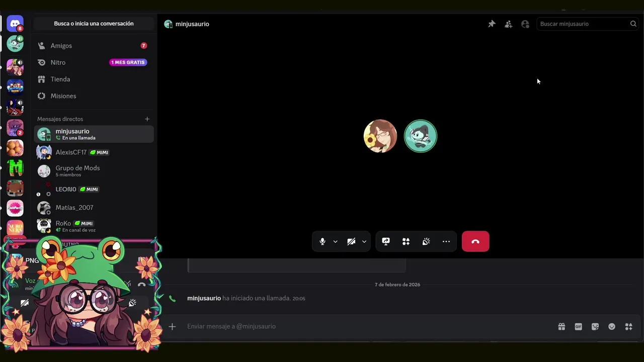The image size is (644, 362).
Task: Click the plus attachment button in message bar
Action: tap(172, 326)
